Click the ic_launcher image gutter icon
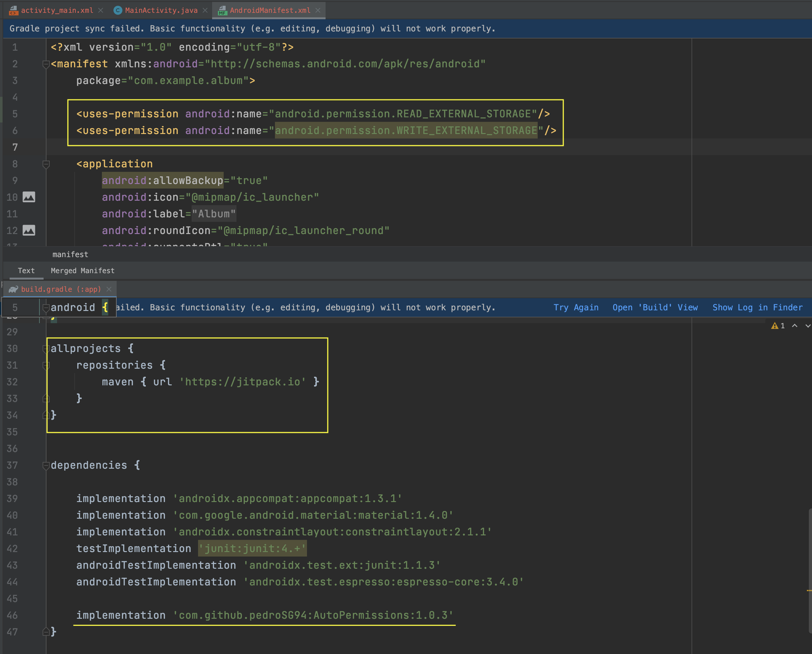 29,197
